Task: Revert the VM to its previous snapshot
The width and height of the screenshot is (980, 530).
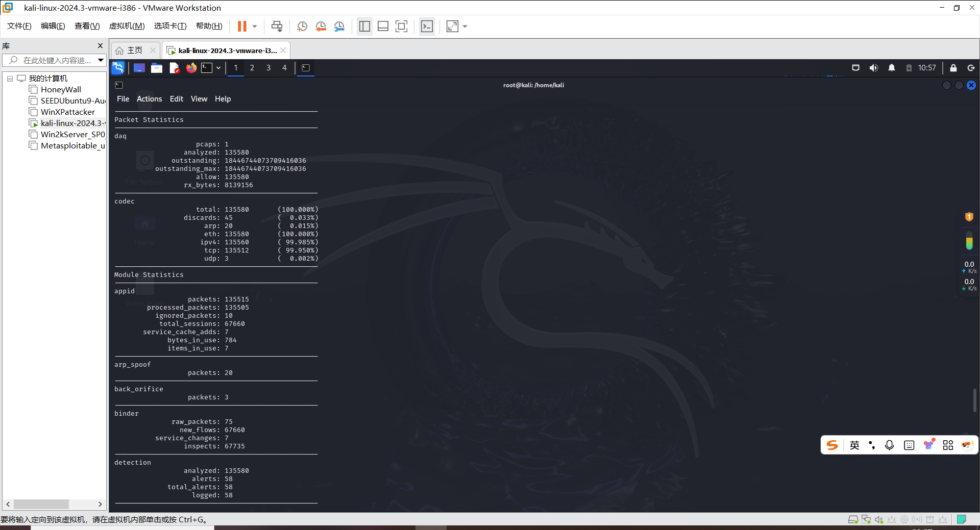Action: click(321, 26)
